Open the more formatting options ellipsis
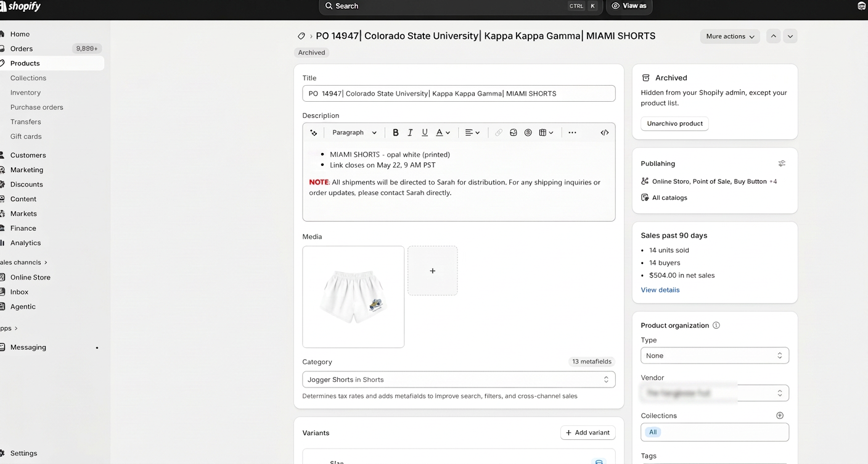This screenshot has width=868, height=464. coord(573,133)
